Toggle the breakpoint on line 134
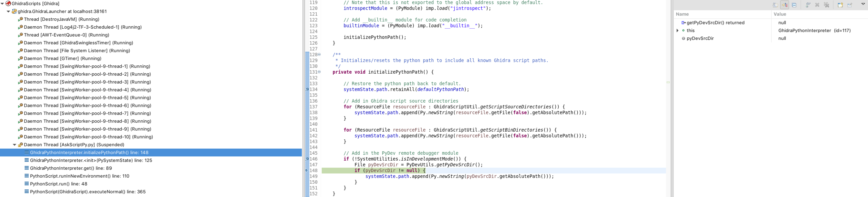Screen dimensions: 868x197 tap(307, 89)
